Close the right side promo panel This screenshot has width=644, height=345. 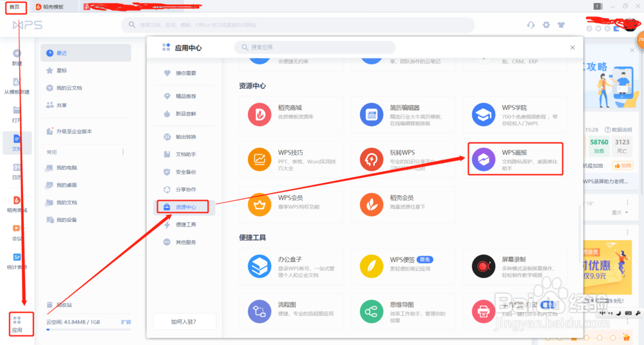632,50
